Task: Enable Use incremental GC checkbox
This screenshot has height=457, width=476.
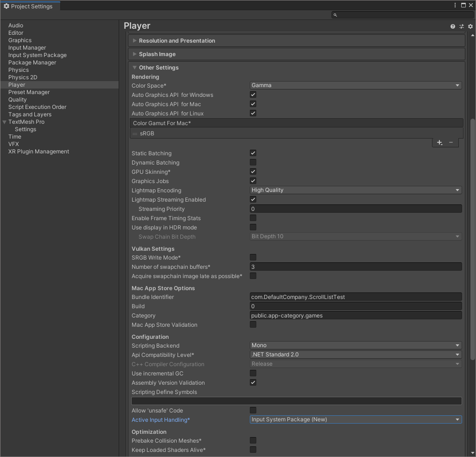Action: point(253,373)
